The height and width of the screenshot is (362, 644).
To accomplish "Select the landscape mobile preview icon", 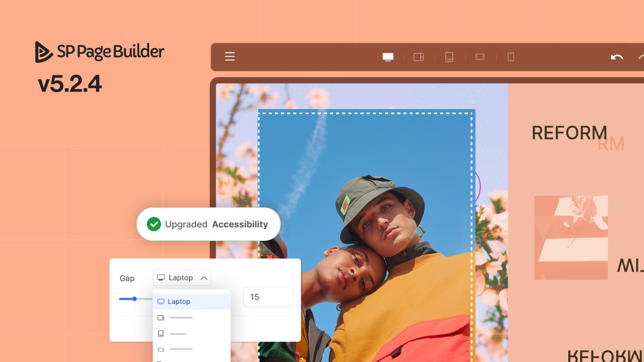I will point(480,57).
